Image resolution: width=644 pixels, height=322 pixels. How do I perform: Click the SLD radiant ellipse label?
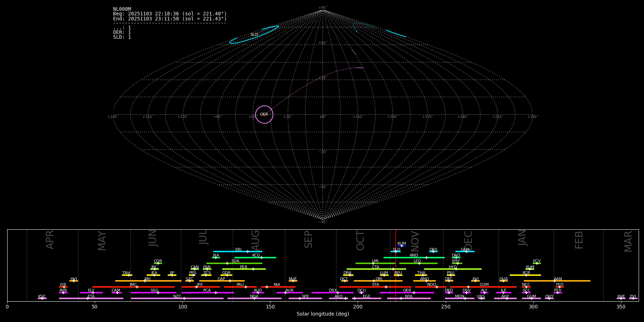pos(254,35)
